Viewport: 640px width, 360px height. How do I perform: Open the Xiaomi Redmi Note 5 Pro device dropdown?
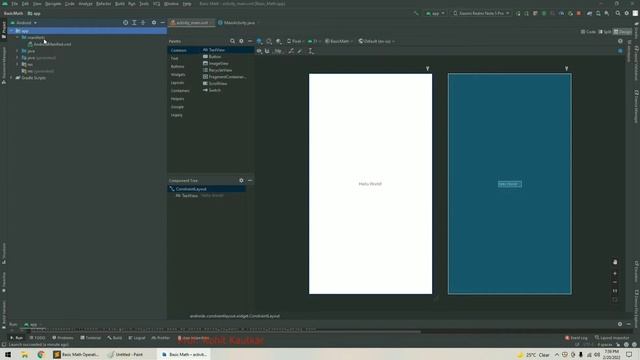481,13
